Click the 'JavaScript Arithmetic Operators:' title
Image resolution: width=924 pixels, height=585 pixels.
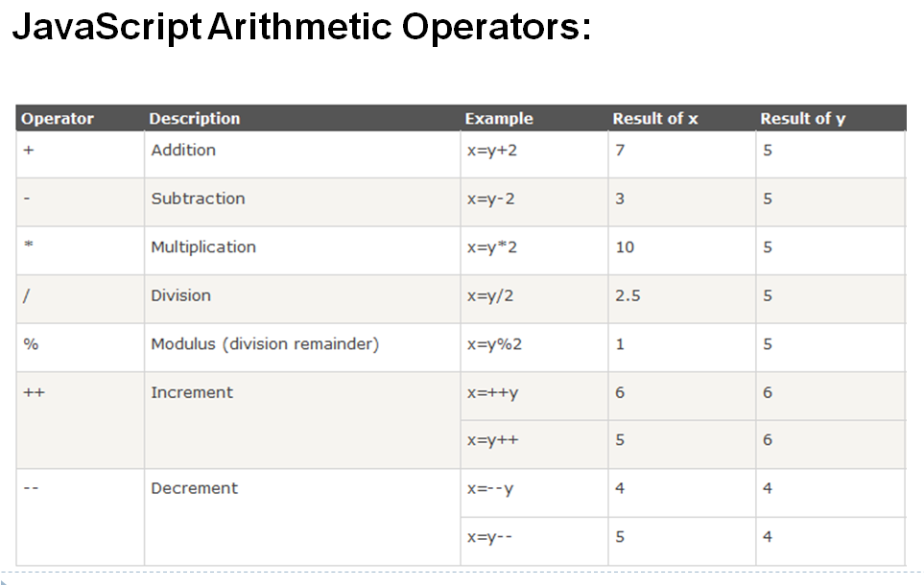[300, 27]
